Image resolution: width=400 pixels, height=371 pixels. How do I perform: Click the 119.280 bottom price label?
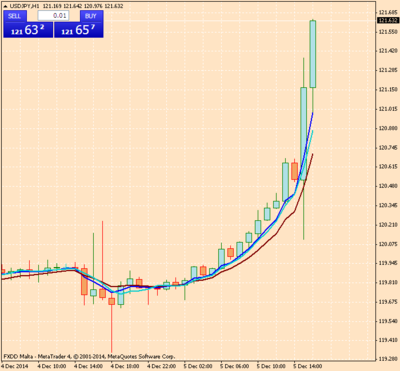tap(388, 359)
